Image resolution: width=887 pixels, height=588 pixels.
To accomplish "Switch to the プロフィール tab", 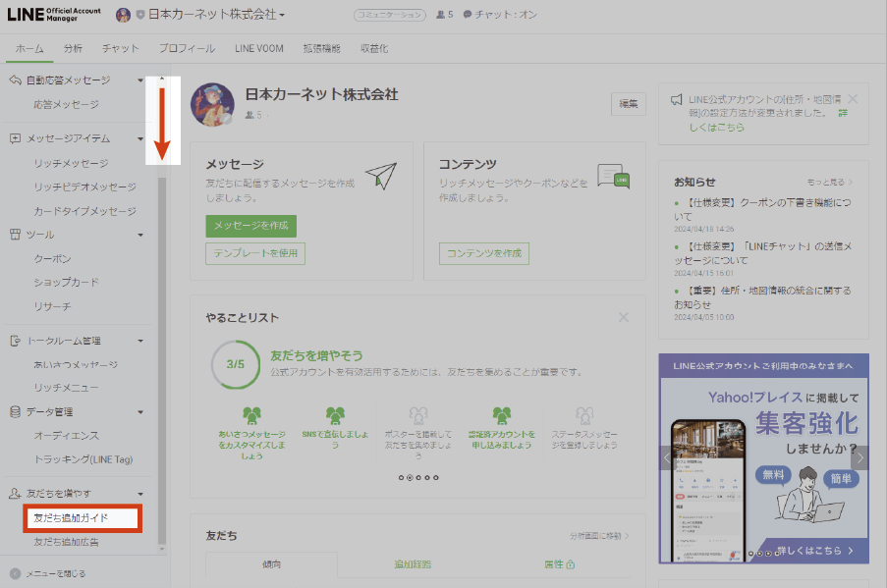I will click(x=187, y=49).
